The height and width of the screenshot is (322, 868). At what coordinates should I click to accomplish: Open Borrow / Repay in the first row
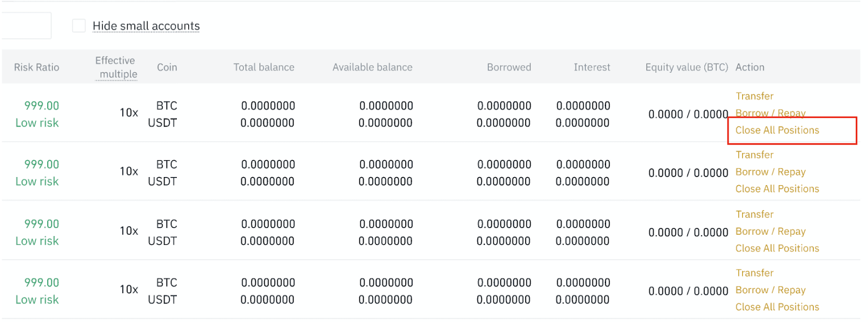(x=770, y=113)
